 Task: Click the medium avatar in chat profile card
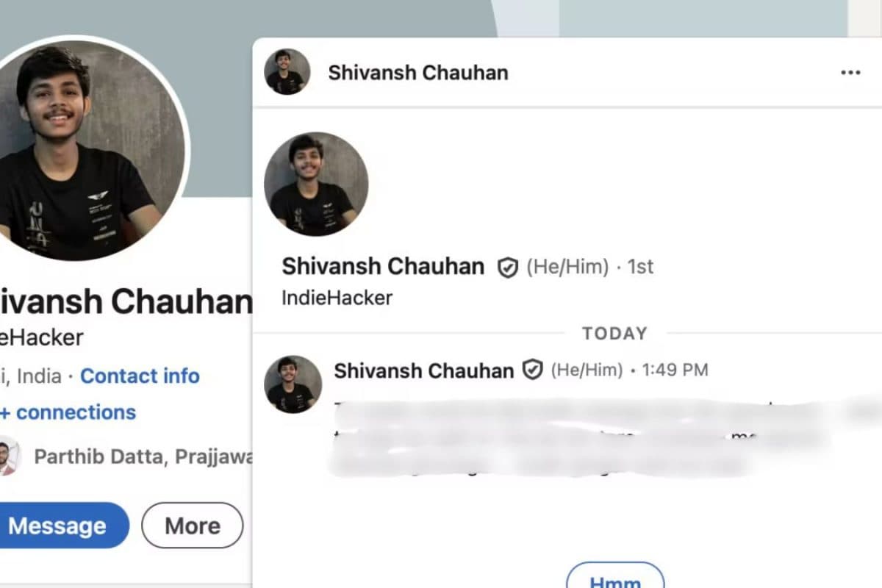click(x=316, y=184)
